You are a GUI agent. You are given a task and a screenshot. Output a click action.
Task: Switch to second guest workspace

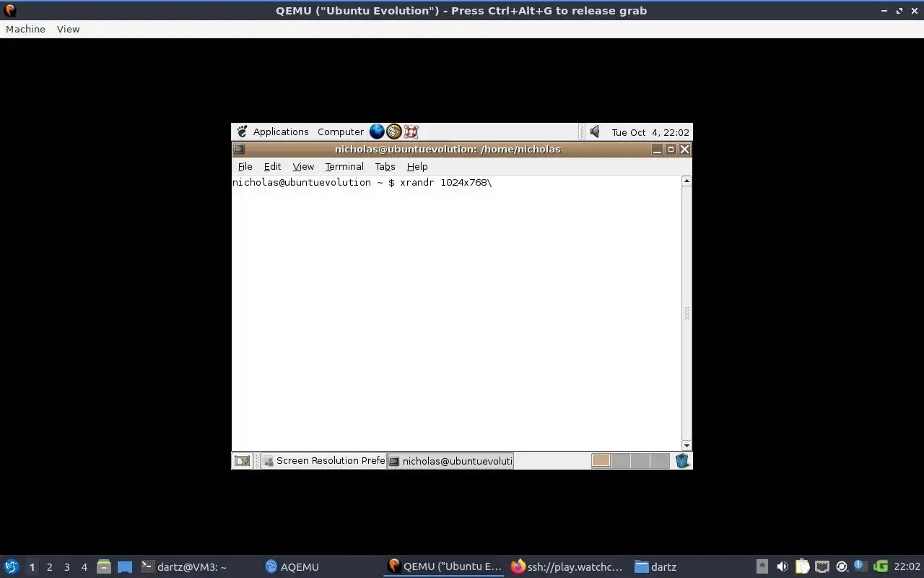pos(621,461)
